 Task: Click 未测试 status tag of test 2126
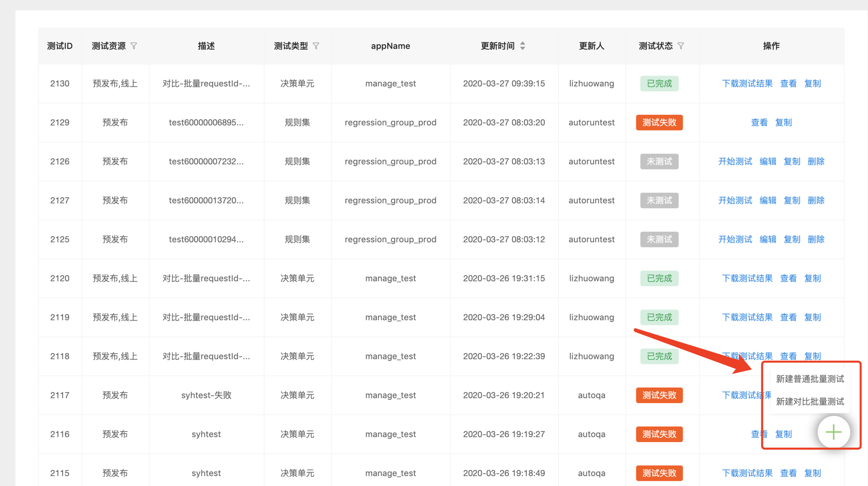(x=659, y=162)
